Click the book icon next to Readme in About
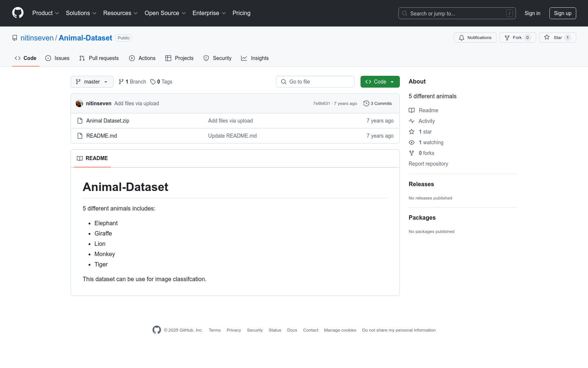Viewport: 588px width, 368px height. point(412,110)
